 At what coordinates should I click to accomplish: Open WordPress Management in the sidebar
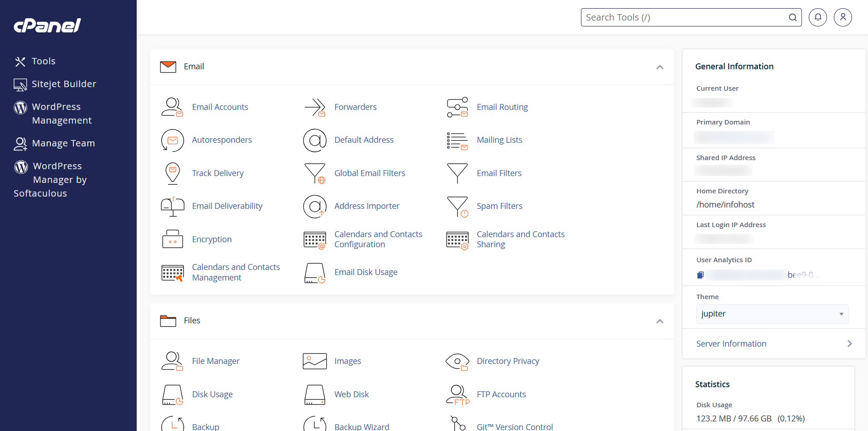[53, 114]
